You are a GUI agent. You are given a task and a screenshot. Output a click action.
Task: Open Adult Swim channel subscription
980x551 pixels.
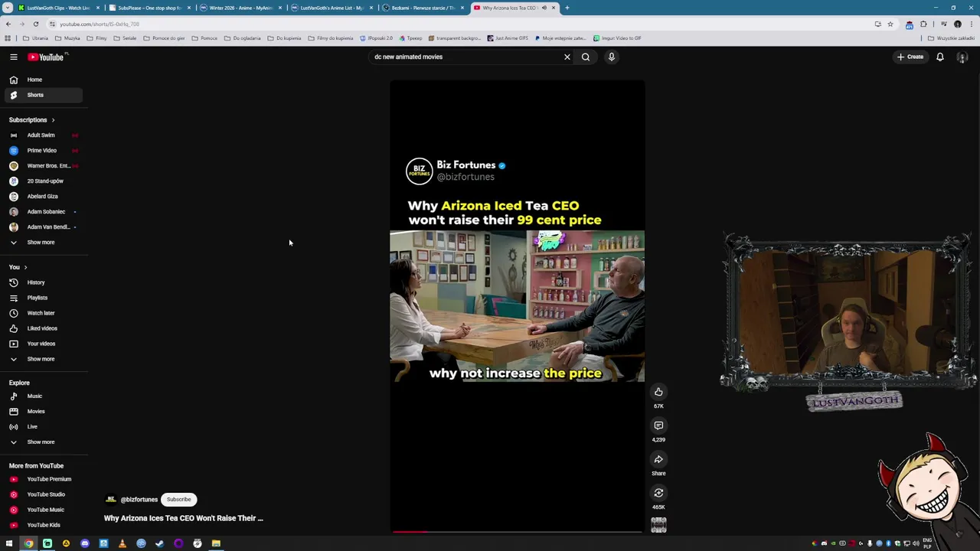click(x=42, y=135)
